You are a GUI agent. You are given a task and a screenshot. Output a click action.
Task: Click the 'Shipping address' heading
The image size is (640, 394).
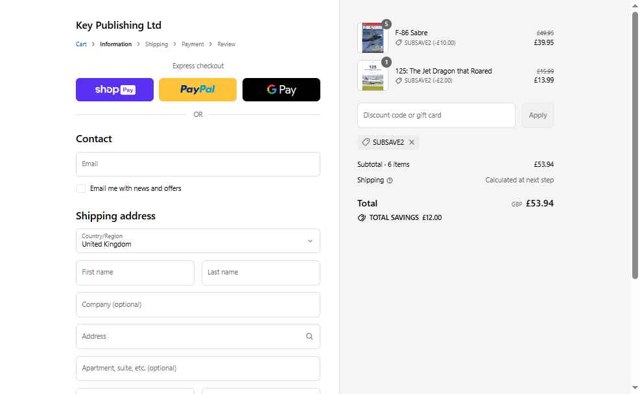tap(116, 216)
